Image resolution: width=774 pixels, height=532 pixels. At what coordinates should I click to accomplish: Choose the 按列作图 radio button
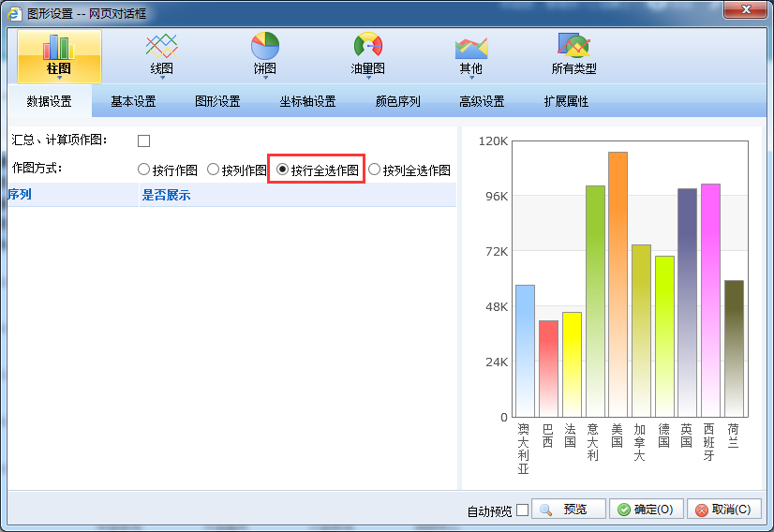pyautogui.click(x=213, y=170)
